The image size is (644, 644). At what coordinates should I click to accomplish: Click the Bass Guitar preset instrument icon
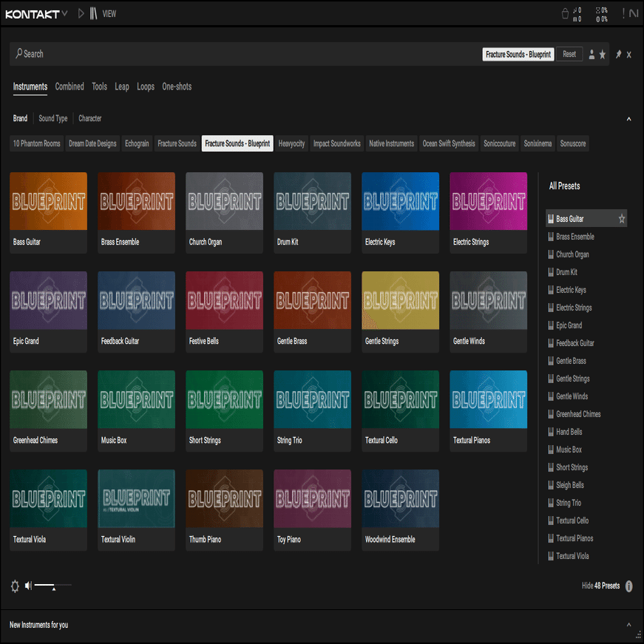[x=551, y=219]
